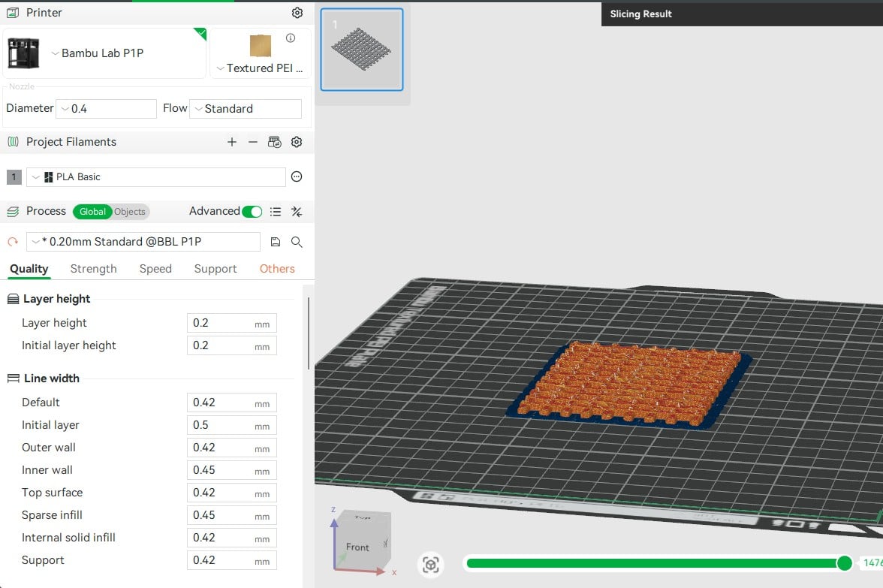Open PLA Basic filament edit menu
Image resolution: width=883 pixels, height=588 pixels.
click(x=297, y=177)
